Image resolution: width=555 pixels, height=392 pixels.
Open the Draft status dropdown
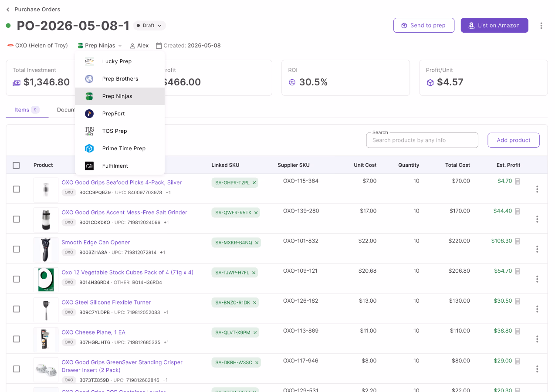[149, 26]
